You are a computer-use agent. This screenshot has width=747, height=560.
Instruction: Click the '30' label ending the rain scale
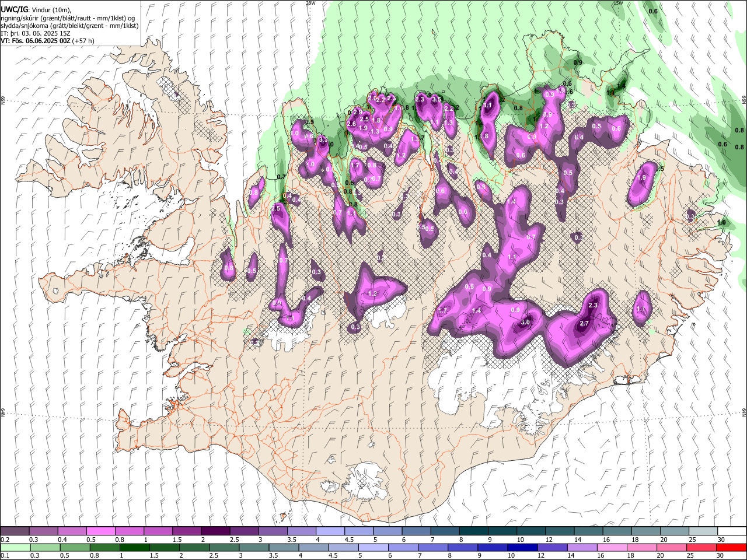[721, 555]
